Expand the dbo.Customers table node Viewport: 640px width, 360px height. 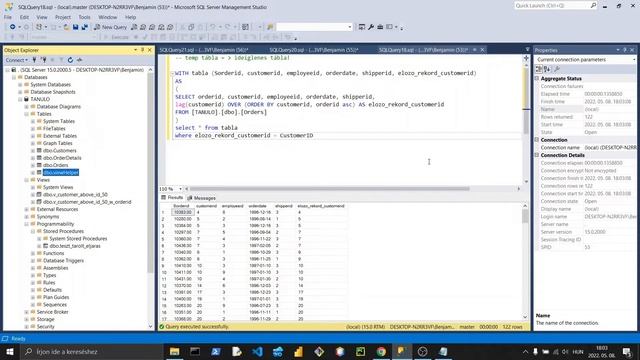(x=33, y=151)
